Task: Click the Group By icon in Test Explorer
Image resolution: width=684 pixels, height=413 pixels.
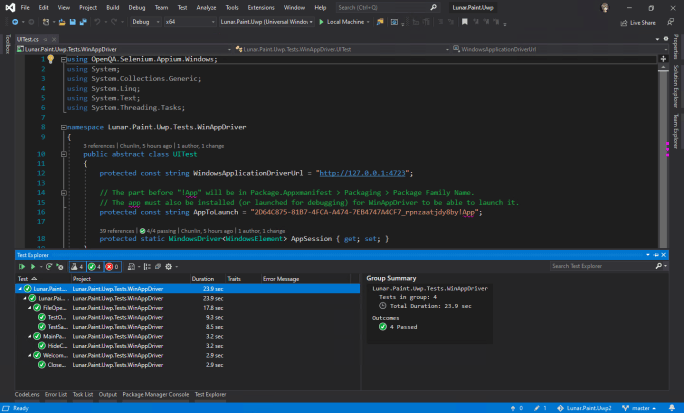Action: click(147, 266)
